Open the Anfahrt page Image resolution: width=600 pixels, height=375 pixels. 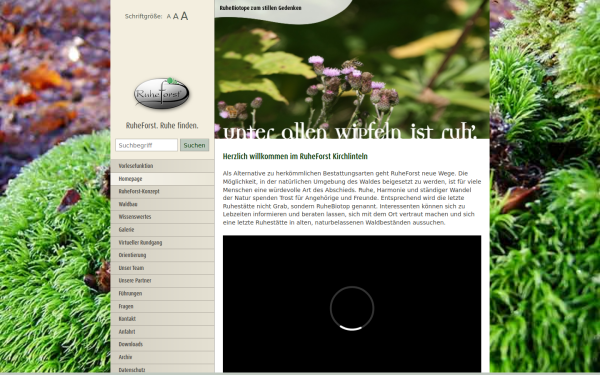click(x=162, y=332)
